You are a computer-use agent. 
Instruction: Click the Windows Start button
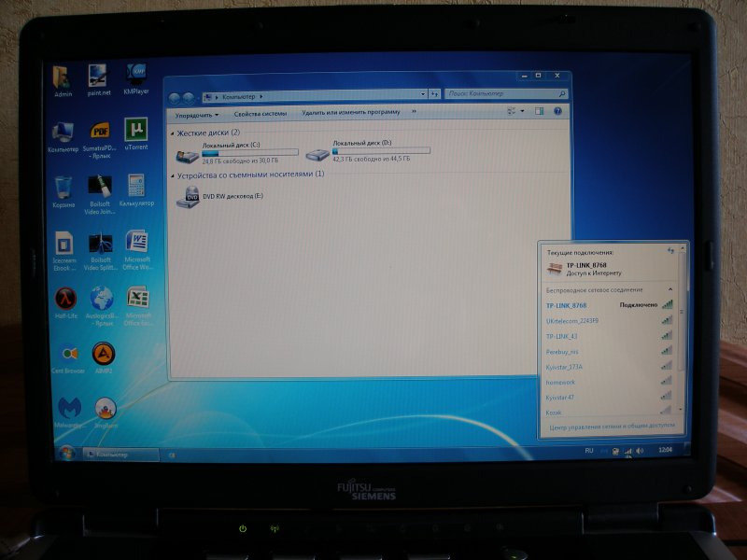click(67, 453)
